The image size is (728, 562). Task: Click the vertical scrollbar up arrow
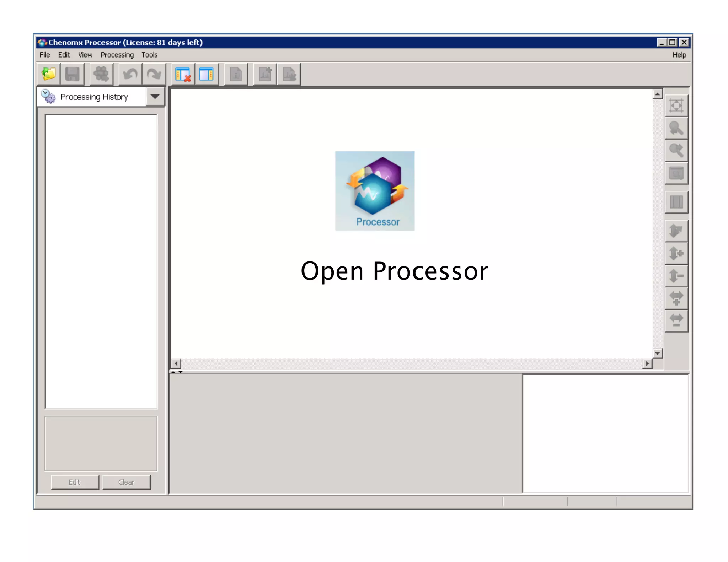tap(657, 94)
